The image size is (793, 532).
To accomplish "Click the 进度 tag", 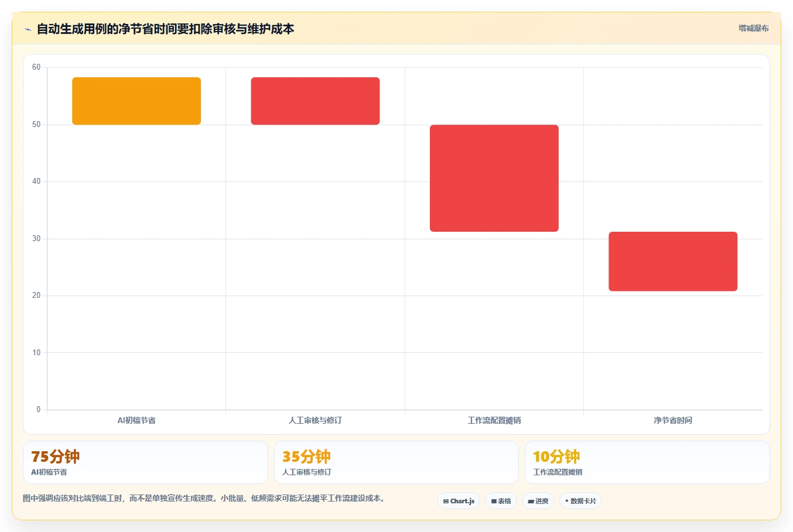I will (538, 501).
